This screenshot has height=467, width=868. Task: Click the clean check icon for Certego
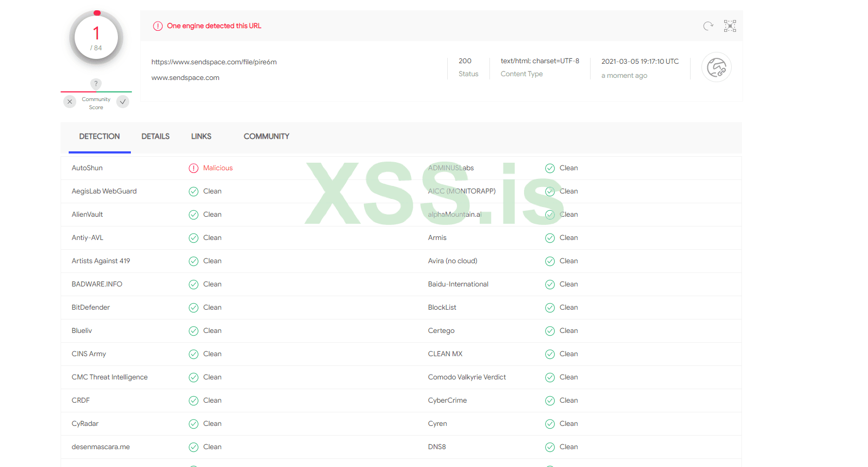point(550,331)
